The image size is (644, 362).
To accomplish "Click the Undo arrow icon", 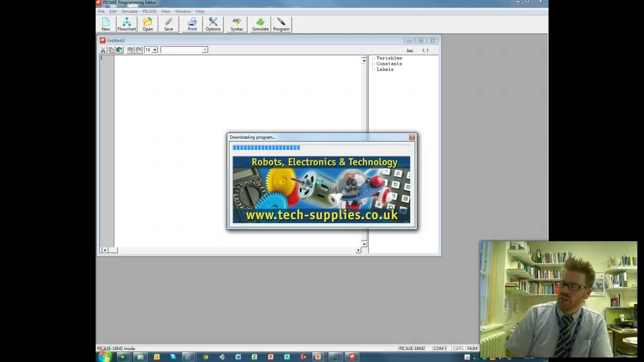I will [x=130, y=50].
